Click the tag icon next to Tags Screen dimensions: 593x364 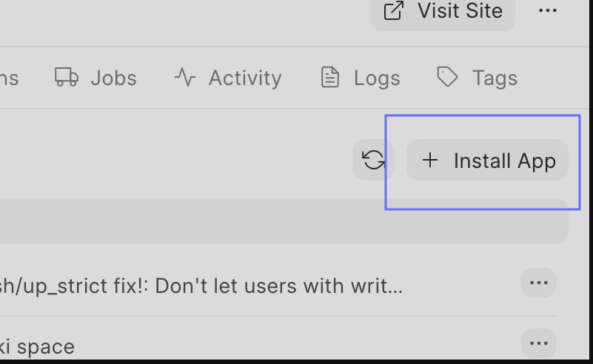[x=447, y=77]
